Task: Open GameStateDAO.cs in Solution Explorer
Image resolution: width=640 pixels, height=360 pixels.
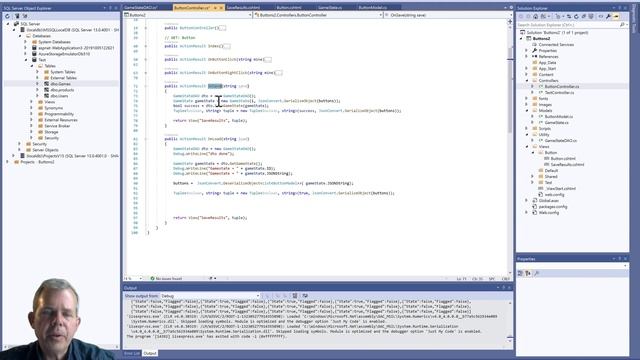Action: pyautogui.click(x=561, y=140)
